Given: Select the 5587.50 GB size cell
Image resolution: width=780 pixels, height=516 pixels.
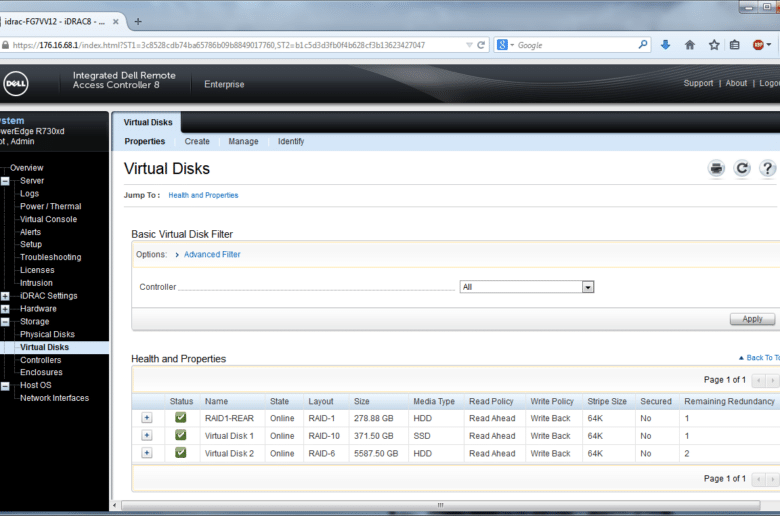Looking at the screenshot, I should [x=376, y=454].
